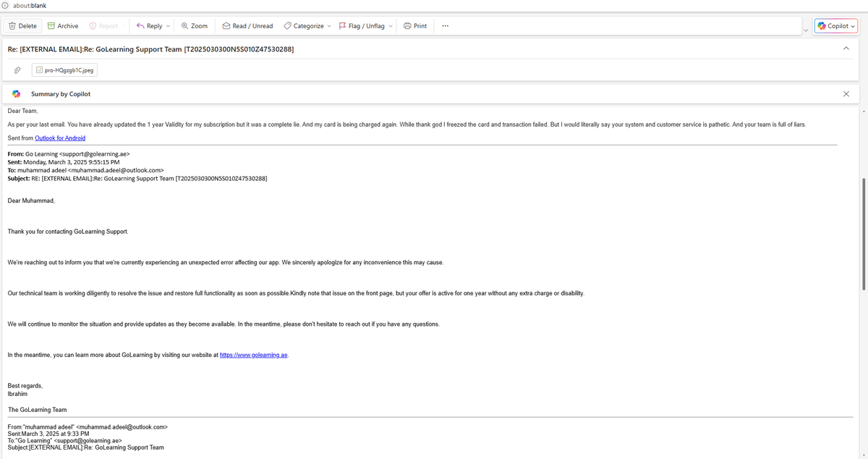The height and width of the screenshot is (459, 868).
Task: Click the Report shield button
Action: [x=103, y=26]
